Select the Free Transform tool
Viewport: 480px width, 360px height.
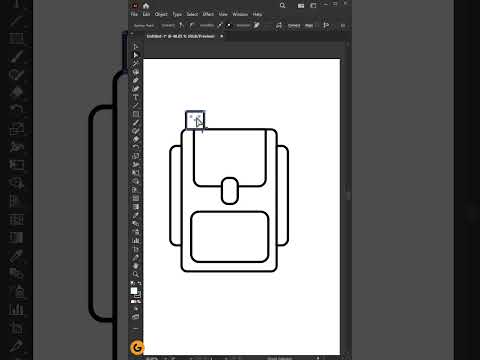[x=136, y=173]
